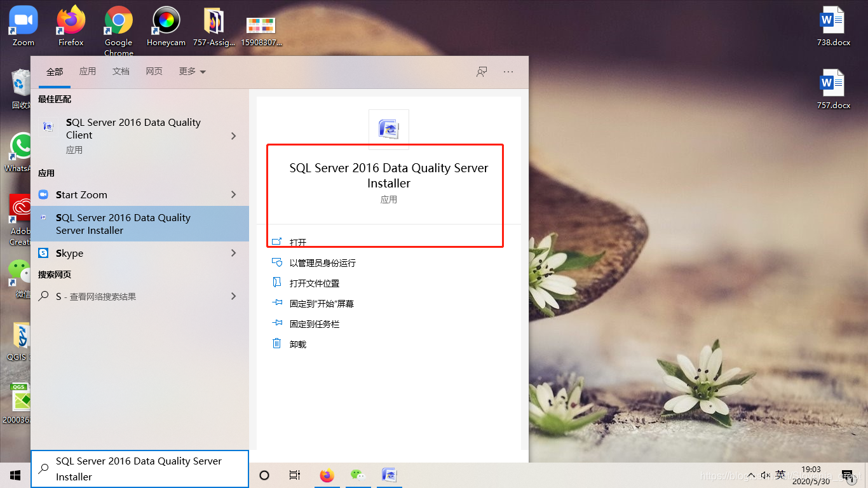Open the Adobe Creative Cloud shortcut
Image resolution: width=868 pixels, height=488 pixels.
click(x=21, y=219)
